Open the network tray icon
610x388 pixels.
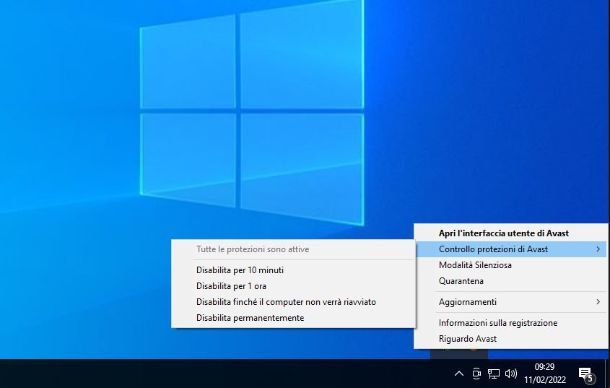click(x=494, y=374)
